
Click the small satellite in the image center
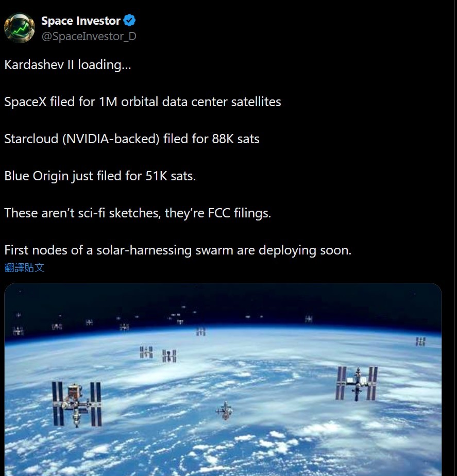click(x=224, y=411)
